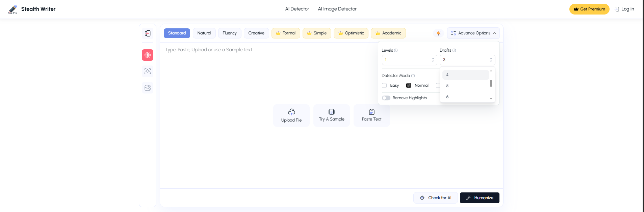Open the Drafts dropdown showing 3
The height and width of the screenshot is (212, 644).
tap(467, 60)
